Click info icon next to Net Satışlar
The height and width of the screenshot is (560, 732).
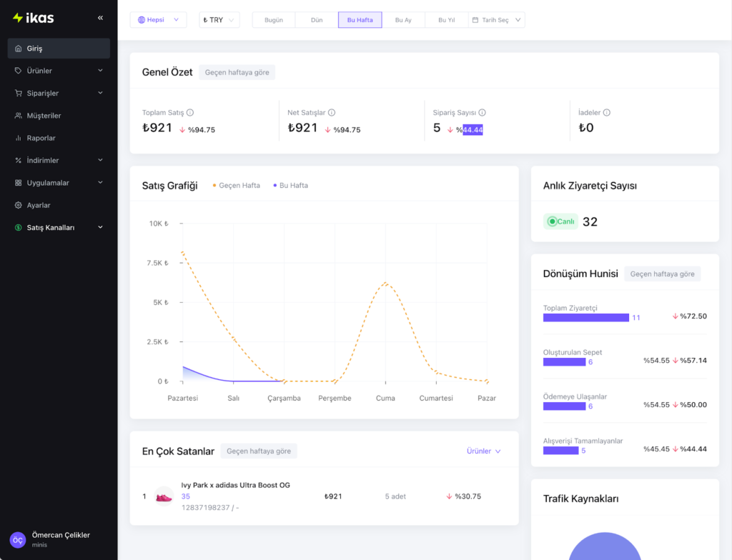(332, 113)
